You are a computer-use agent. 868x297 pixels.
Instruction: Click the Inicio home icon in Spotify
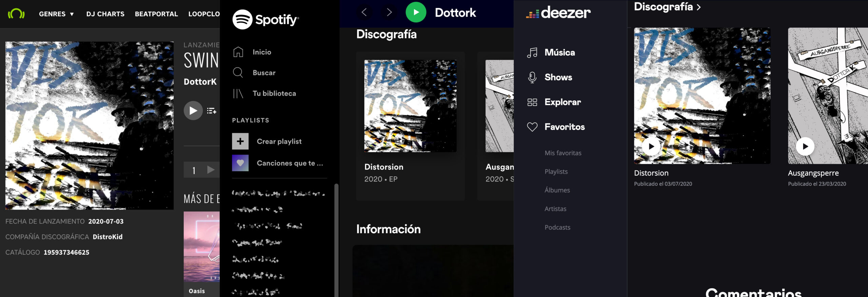coord(238,52)
